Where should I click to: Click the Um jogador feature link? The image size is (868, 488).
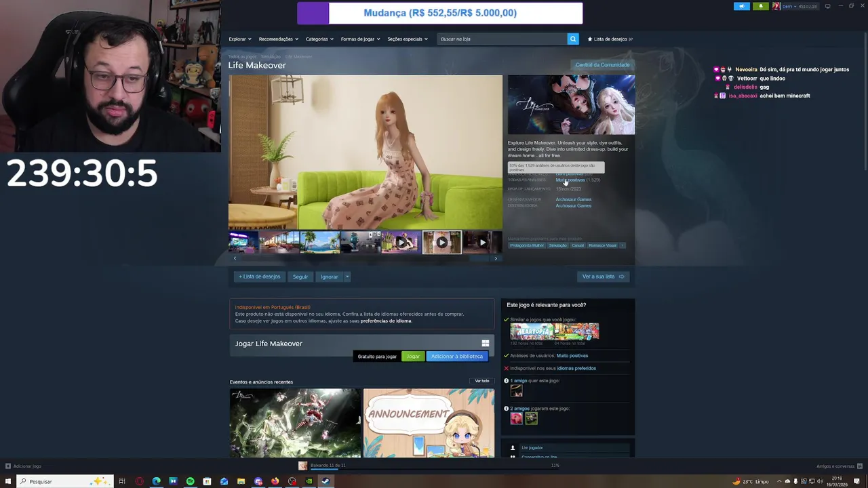click(532, 448)
